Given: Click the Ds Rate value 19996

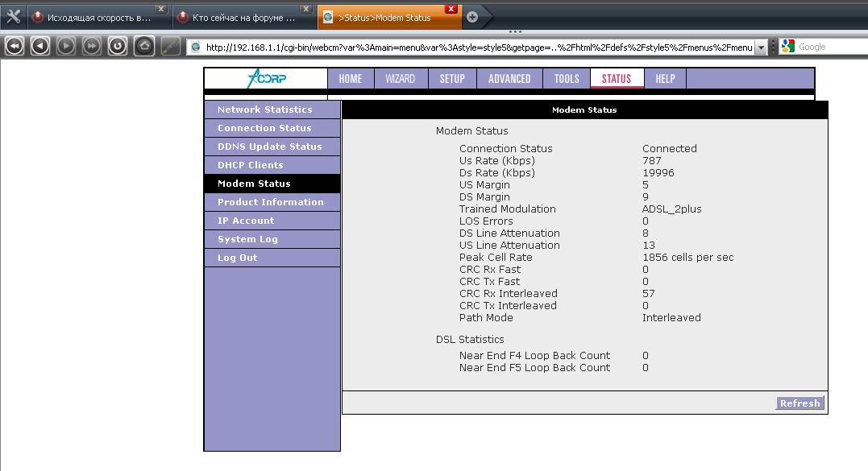Looking at the screenshot, I should pyautogui.click(x=658, y=173).
